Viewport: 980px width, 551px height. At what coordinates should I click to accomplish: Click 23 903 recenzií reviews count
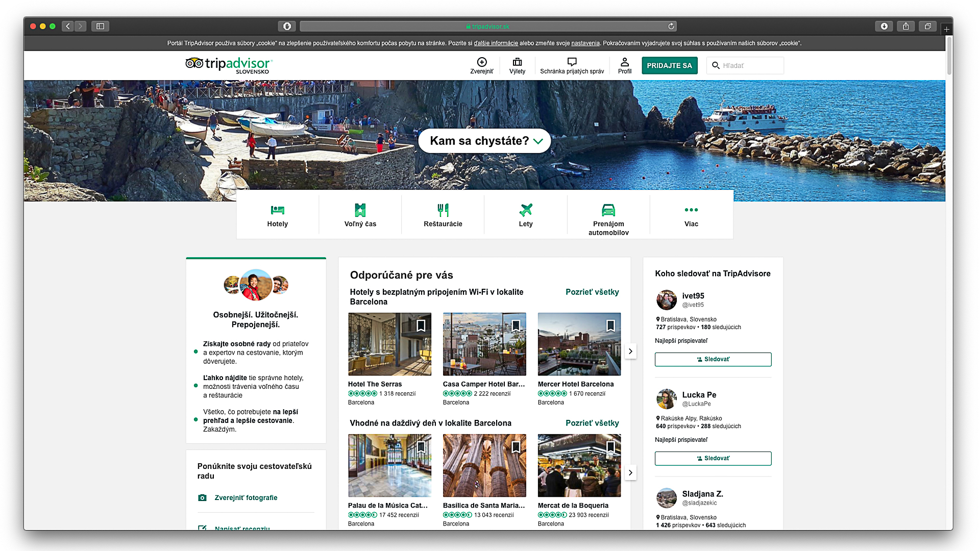point(589,515)
